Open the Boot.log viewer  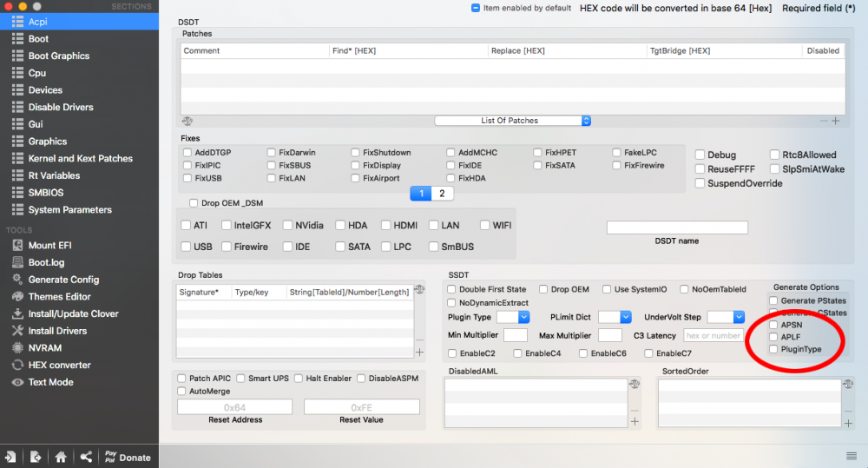pyautogui.click(x=46, y=262)
